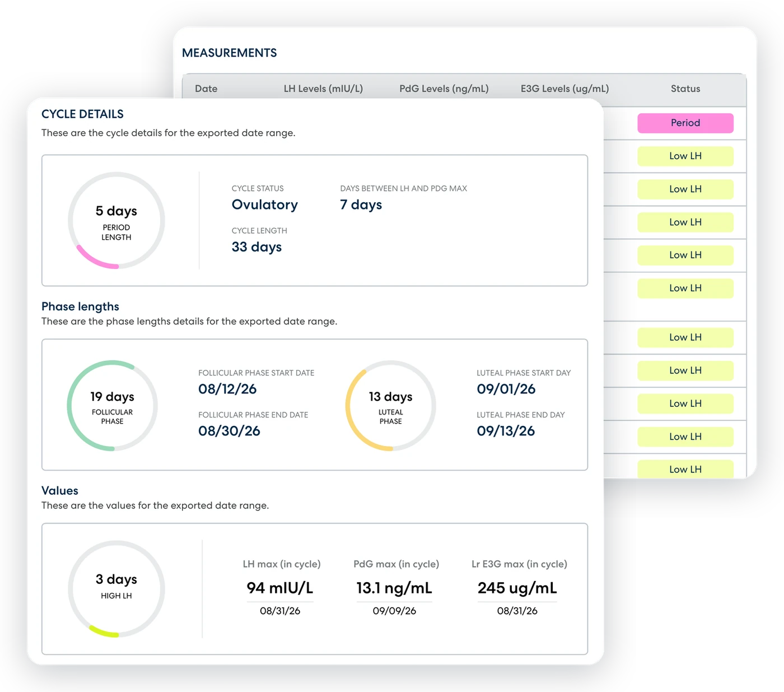The image size is (784, 692).
Task: Select the Status column header in Measurements
Action: (x=685, y=89)
